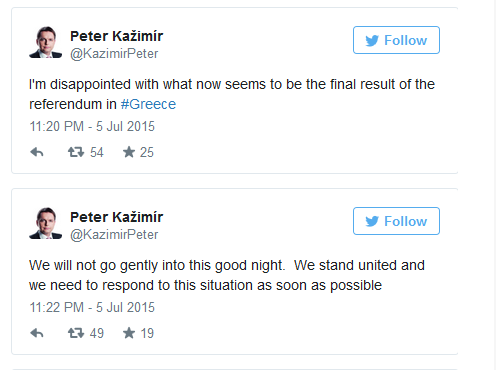Reply to the 'good night' tweet
Viewport: 496px width, 370px height.
pyautogui.click(x=37, y=333)
